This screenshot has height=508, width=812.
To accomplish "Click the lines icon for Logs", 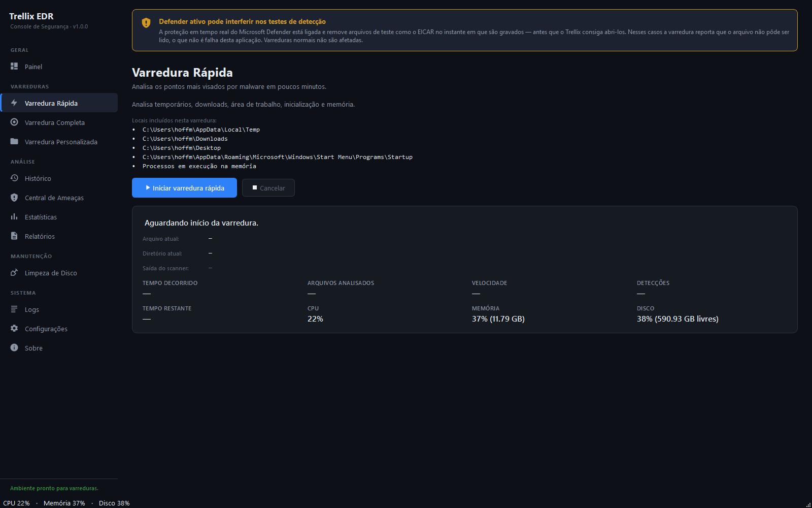I will pos(14,309).
